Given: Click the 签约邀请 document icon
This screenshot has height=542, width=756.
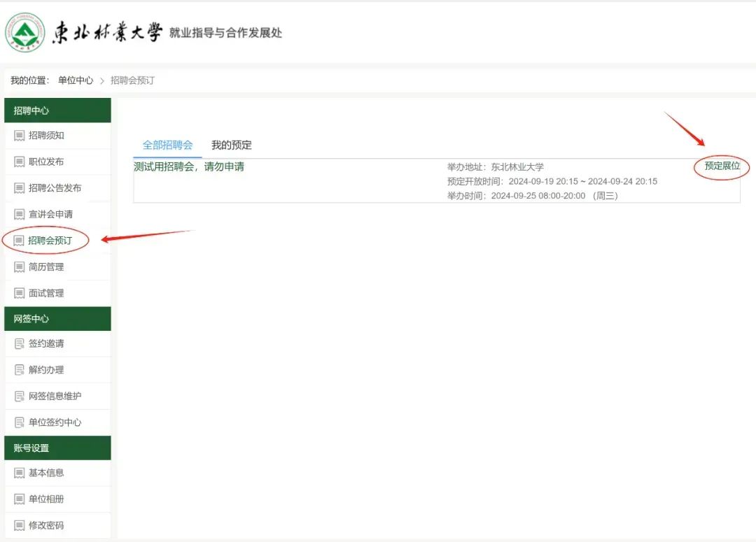Looking at the screenshot, I should point(20,344).
